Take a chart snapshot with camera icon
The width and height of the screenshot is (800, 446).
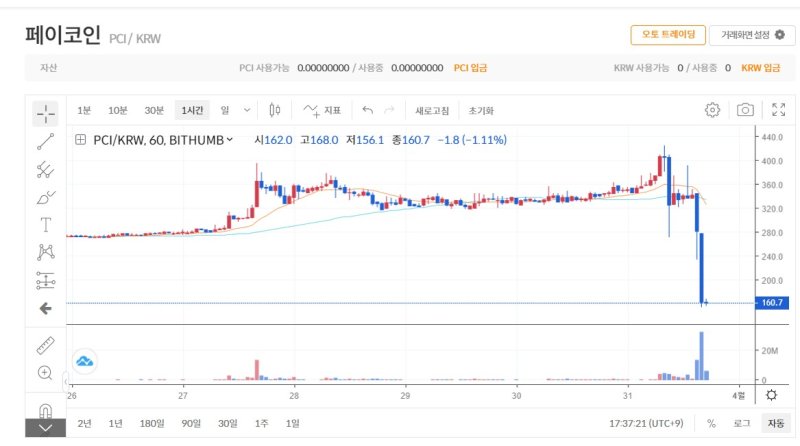tap(745, 110)
